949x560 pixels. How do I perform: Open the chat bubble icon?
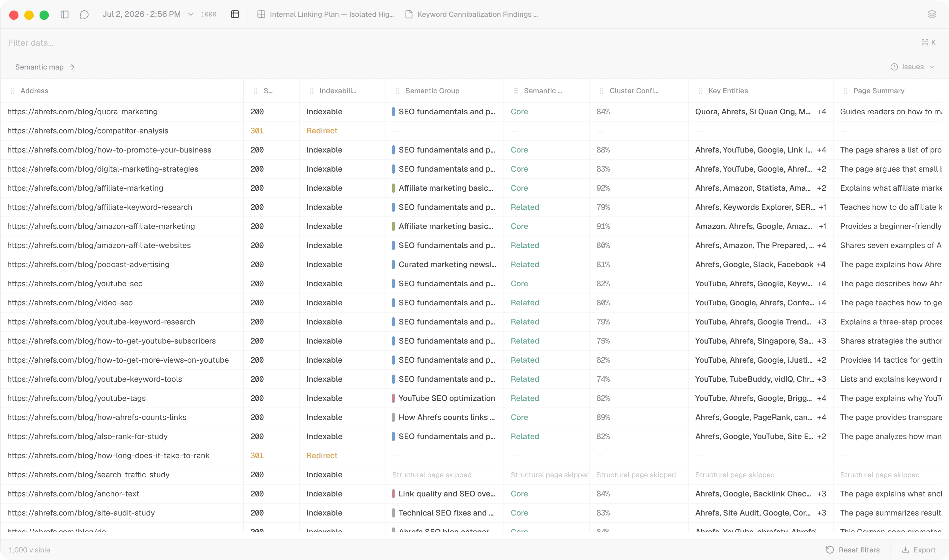pos(84,14)
